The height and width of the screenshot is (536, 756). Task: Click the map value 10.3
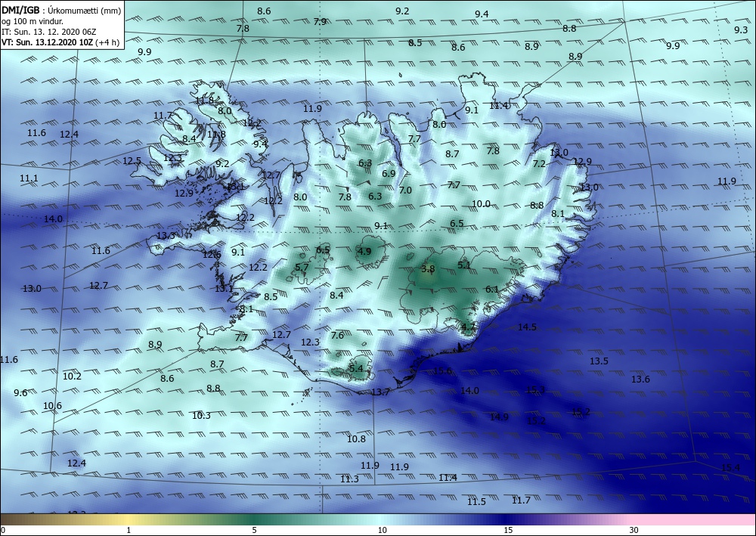click(201, 416)
